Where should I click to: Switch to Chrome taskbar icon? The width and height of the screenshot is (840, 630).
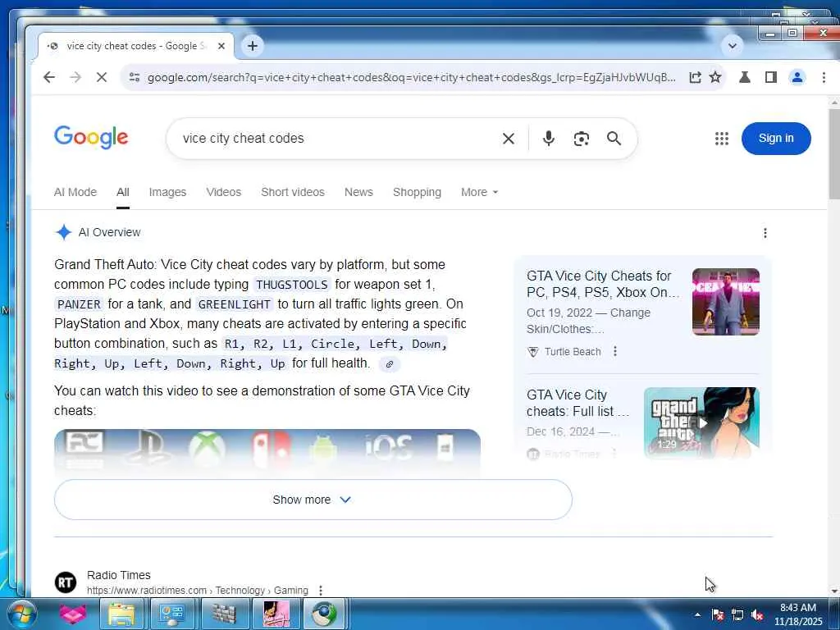pyautogui.click(x=325, y=614)
